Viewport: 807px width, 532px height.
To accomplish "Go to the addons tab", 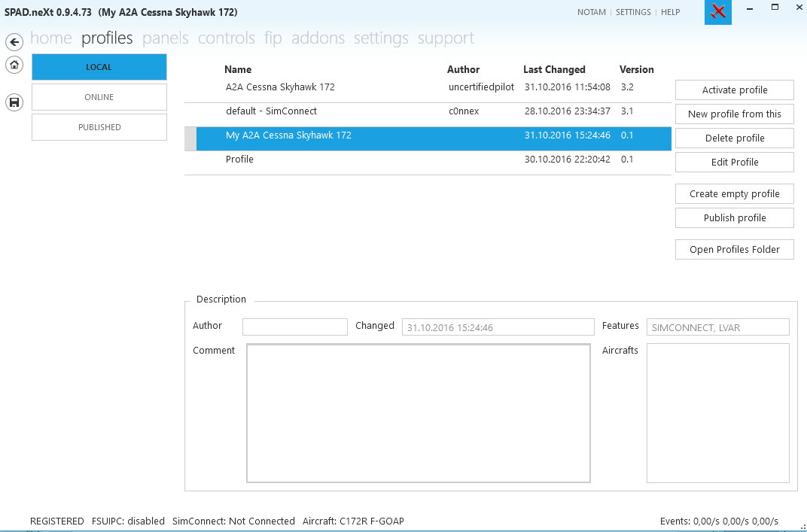I will tap(318, 38).
